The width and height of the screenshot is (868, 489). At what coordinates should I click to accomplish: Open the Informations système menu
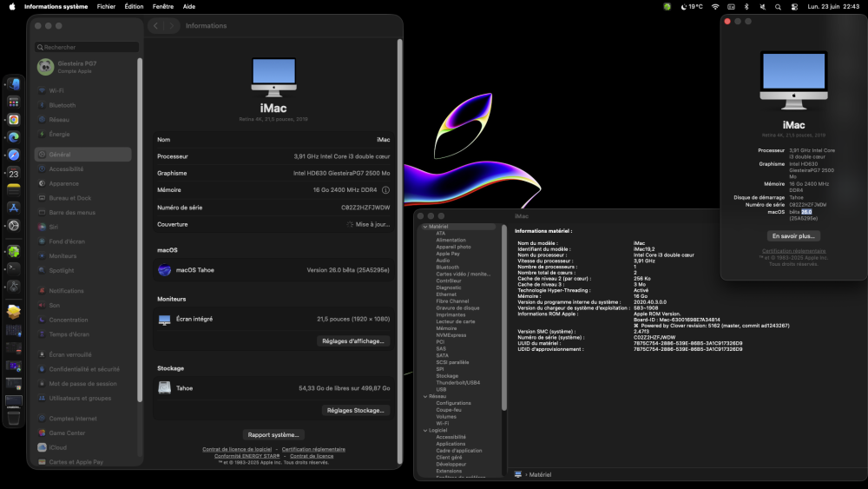56,7
